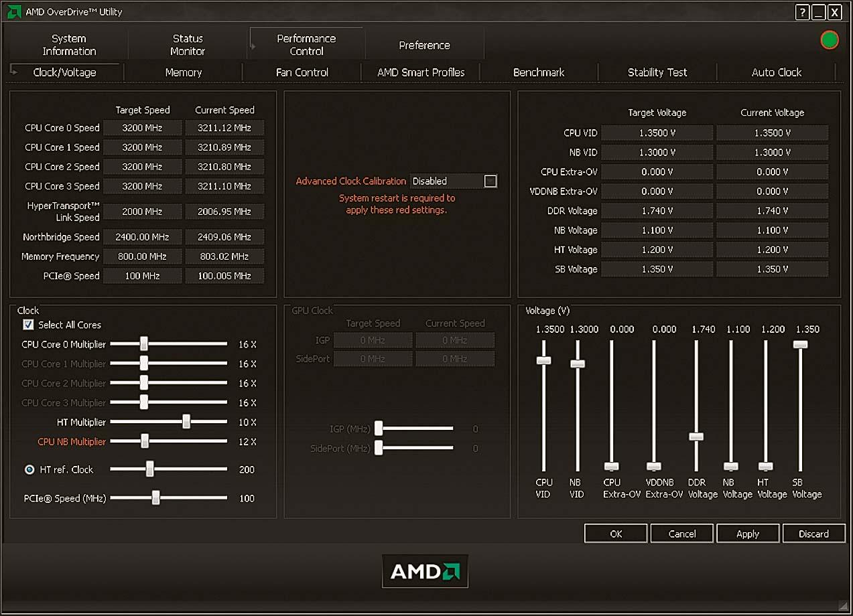This screenshot has width=853, height=616.
Task: Open the AMD Smart Profiles tab
Action: pos(421,72)
